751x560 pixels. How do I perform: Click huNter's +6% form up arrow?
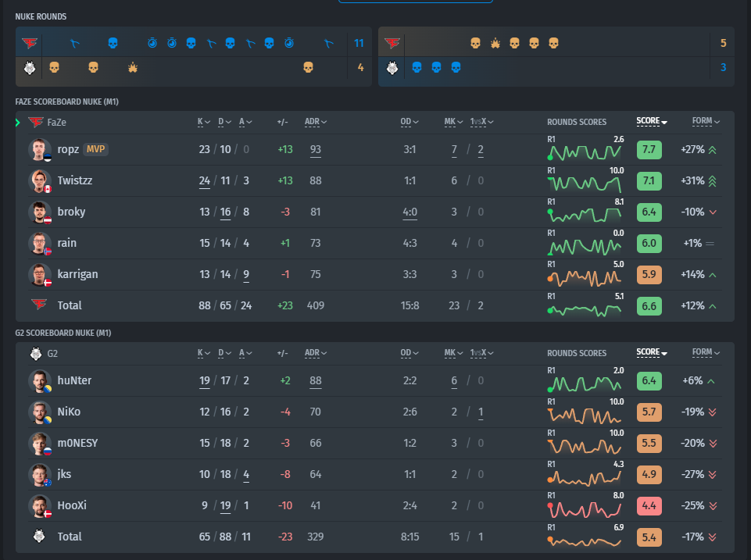coord(711,381)
